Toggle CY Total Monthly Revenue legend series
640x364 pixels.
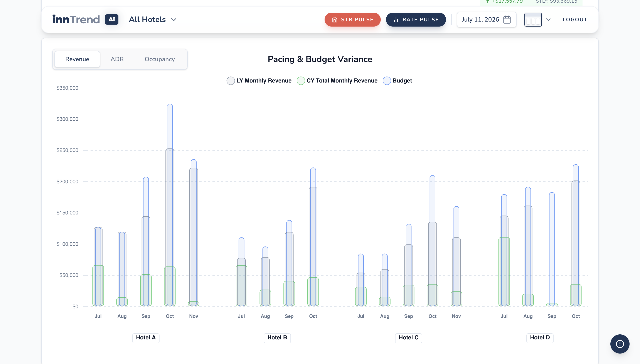coord(337,81)
